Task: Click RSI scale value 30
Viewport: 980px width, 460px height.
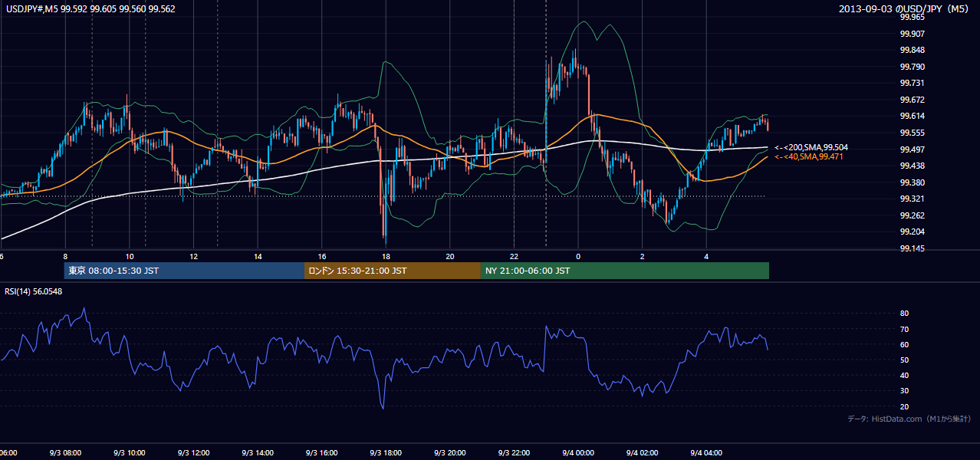Action: 904,391
